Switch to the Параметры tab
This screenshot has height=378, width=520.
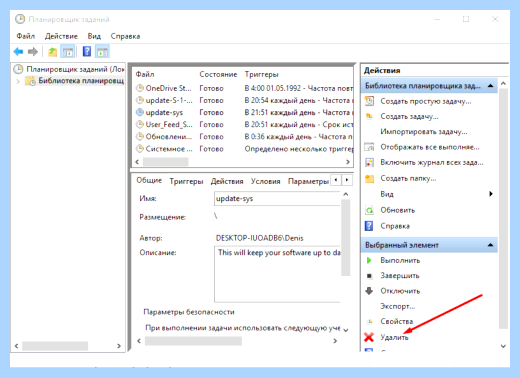(308, 181)
